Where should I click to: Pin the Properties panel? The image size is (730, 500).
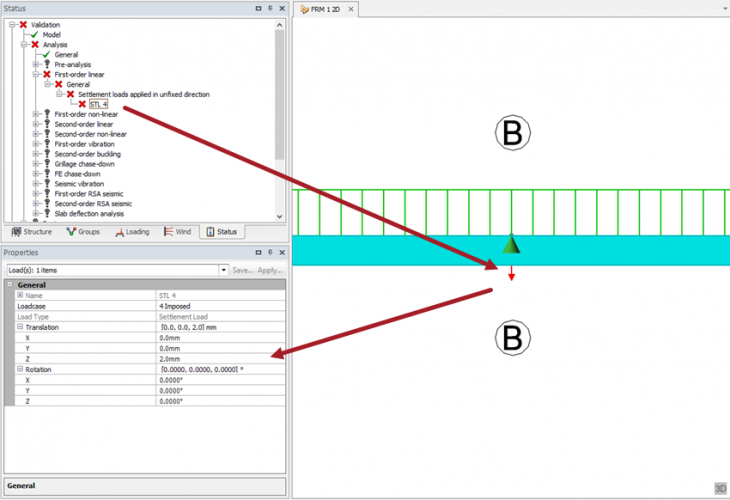pos(270,252)
